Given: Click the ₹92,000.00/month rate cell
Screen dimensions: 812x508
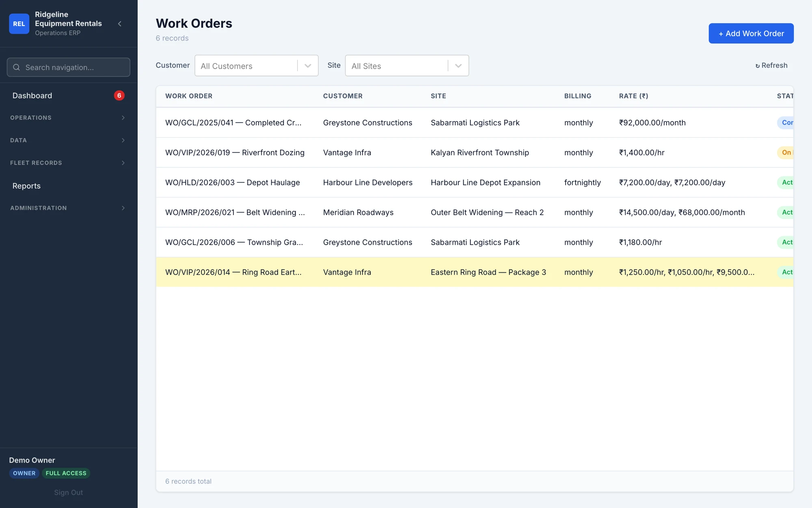Looking at the screenshot, I should click(652, 123).
